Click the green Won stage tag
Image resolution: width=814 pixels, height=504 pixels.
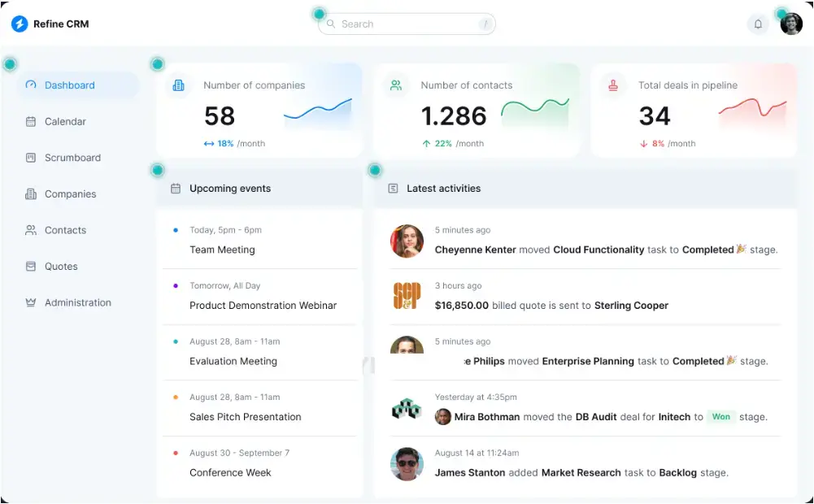(x=720, y=416)
